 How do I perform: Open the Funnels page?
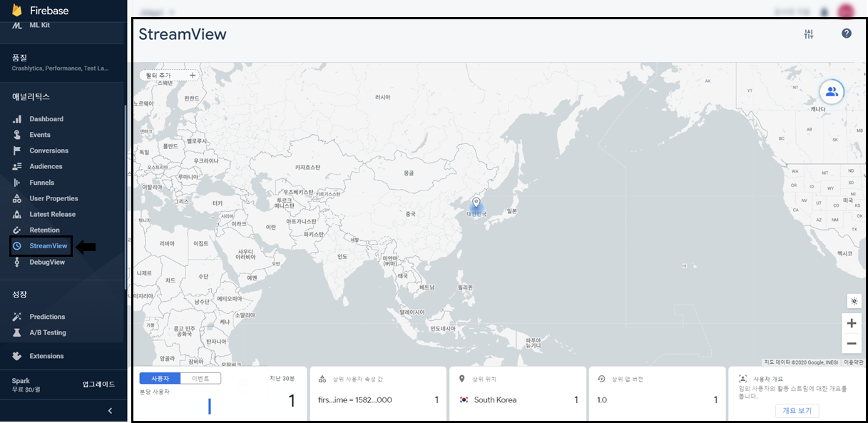(x=41, y=183)
